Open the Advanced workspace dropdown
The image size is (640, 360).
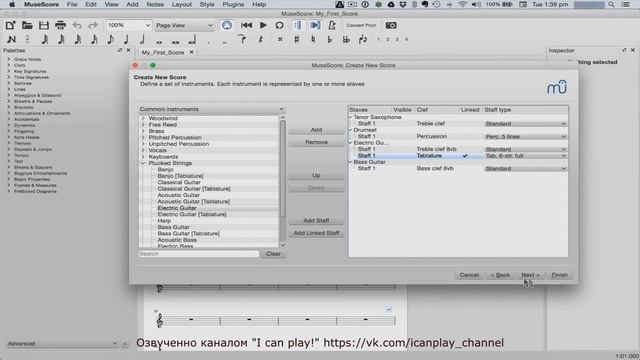coord(62,344)
